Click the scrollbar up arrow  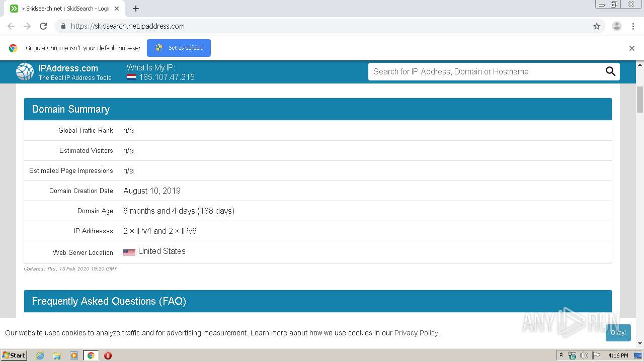(640, 64)
